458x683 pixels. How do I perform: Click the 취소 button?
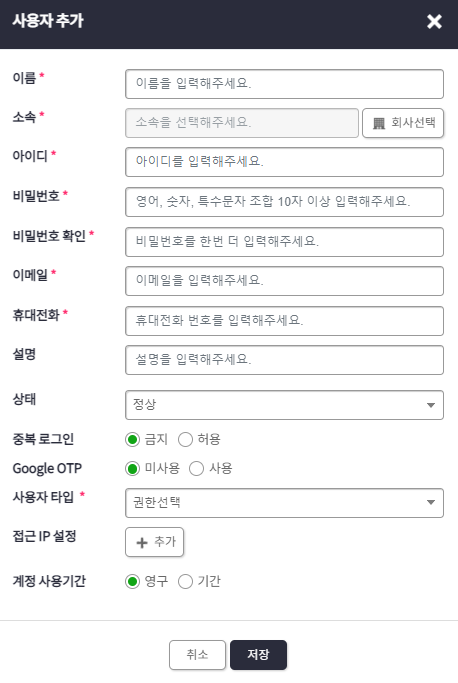[x=197, y=655]
